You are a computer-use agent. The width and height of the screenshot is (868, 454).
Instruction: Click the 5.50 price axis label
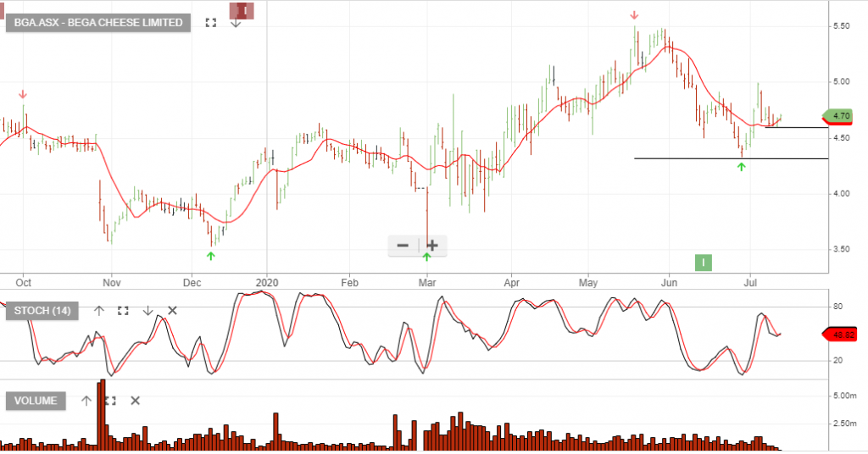point(842,26)
